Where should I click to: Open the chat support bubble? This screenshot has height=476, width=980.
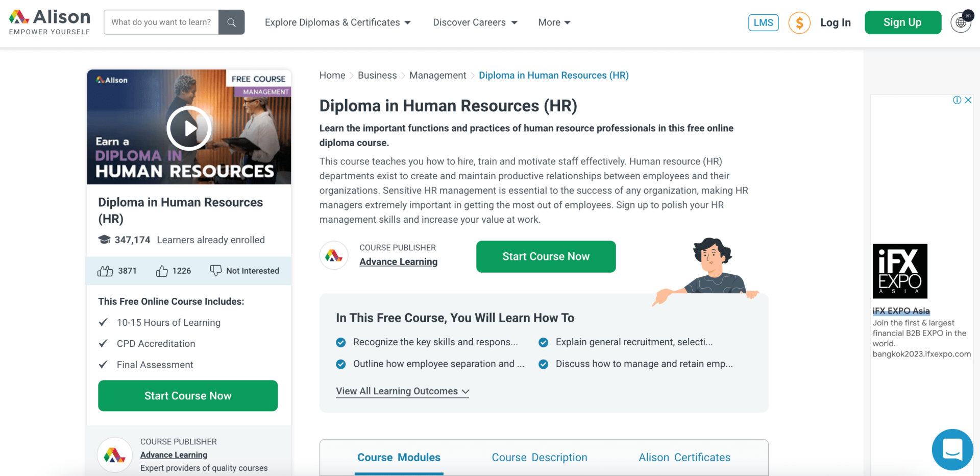952,449
